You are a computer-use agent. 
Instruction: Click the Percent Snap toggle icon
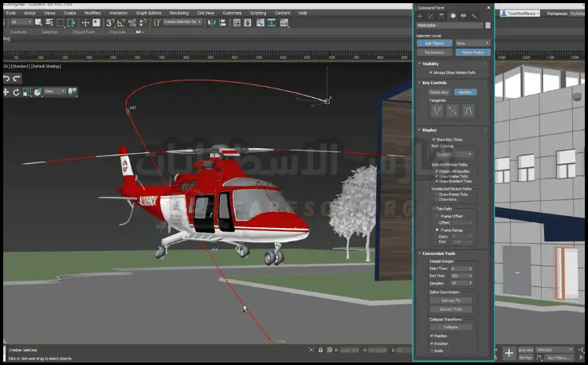[x=132, y=23]
